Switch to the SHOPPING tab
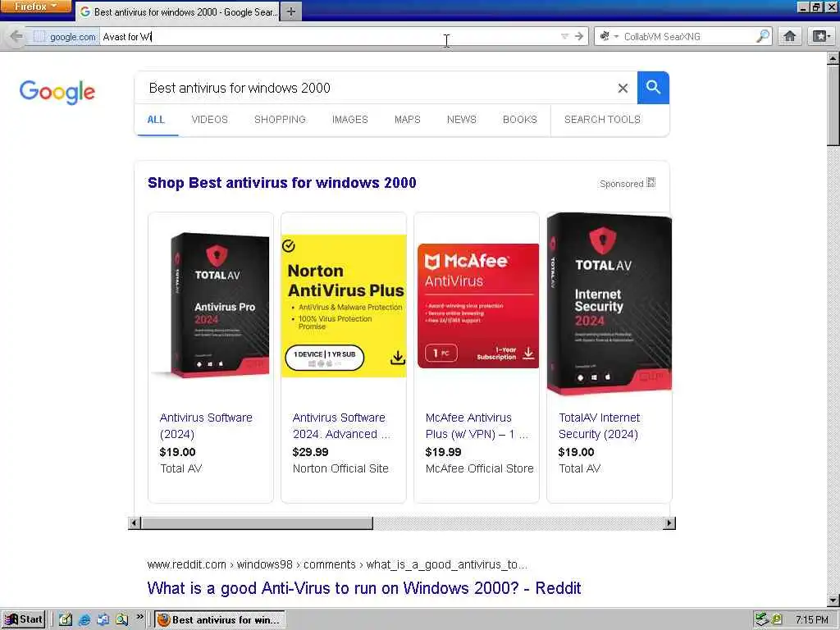Image resolution: width=840 pixels, height=630 pixels. (x=280, y=120)
